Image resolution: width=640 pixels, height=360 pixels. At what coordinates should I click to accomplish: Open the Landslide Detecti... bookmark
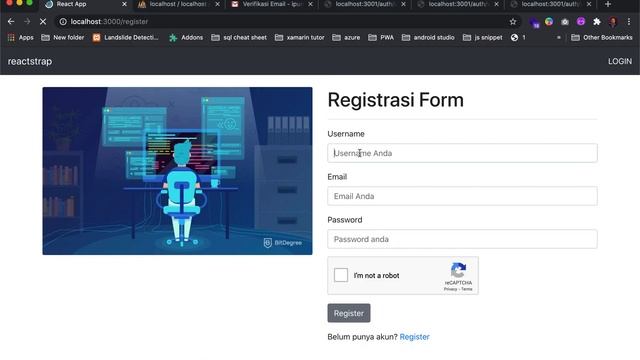[125, 38]
